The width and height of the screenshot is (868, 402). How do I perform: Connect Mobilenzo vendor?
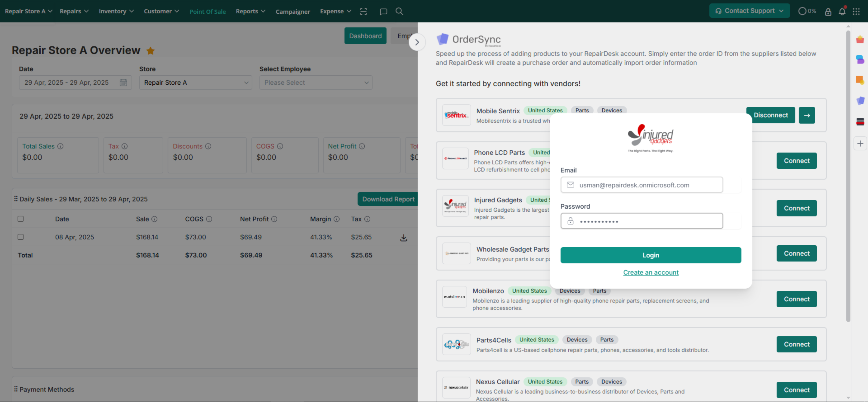click(797, 299)
